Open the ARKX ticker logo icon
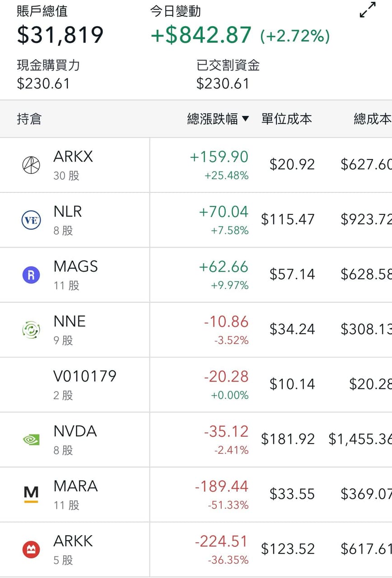The width and height of the screenshot is (392, 578). pos(31,165)
